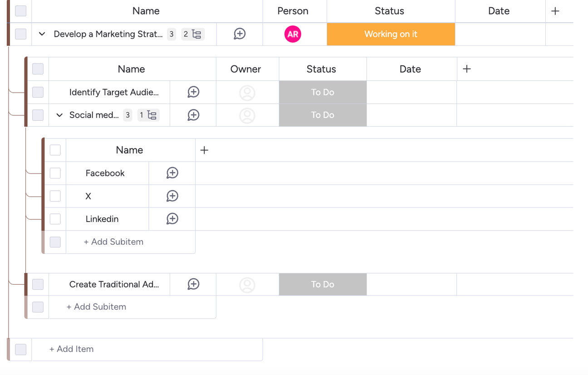
Task: Select the checkbox next to Facebook
Action: coord(55,173)
